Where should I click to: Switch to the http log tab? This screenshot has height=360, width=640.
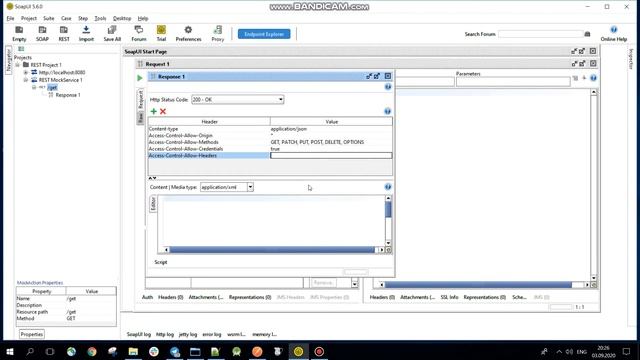(165, 334)
